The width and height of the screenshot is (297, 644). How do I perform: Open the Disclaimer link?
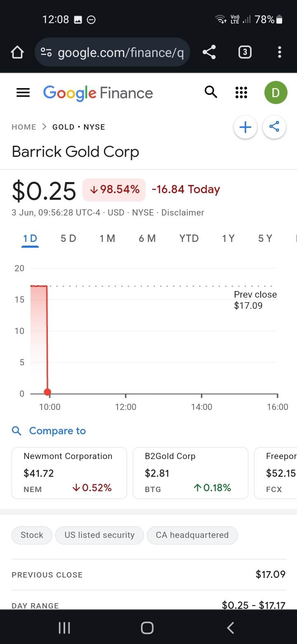tap(183, 213)
